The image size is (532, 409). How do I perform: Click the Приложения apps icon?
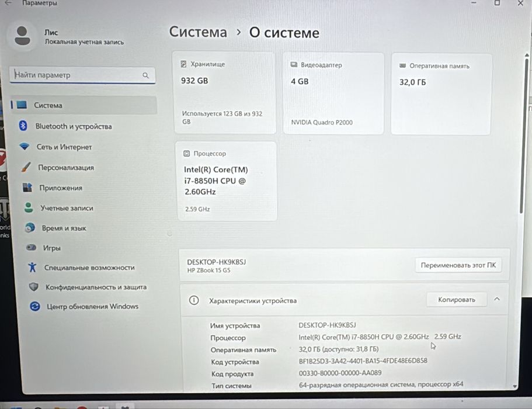[27, 188]
